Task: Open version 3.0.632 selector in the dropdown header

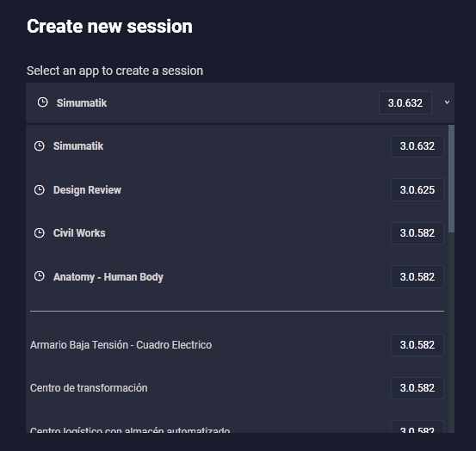Action: (x=405, y=103)
